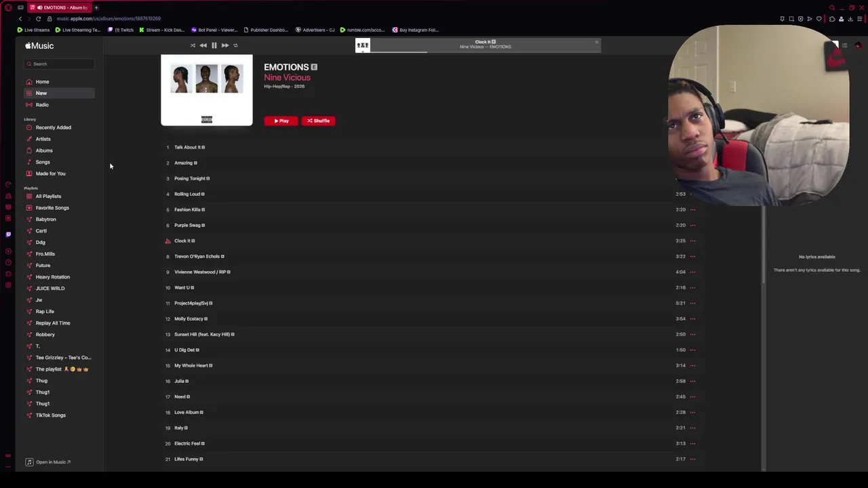Toggle the repeat playback control

tap(235, 45)
